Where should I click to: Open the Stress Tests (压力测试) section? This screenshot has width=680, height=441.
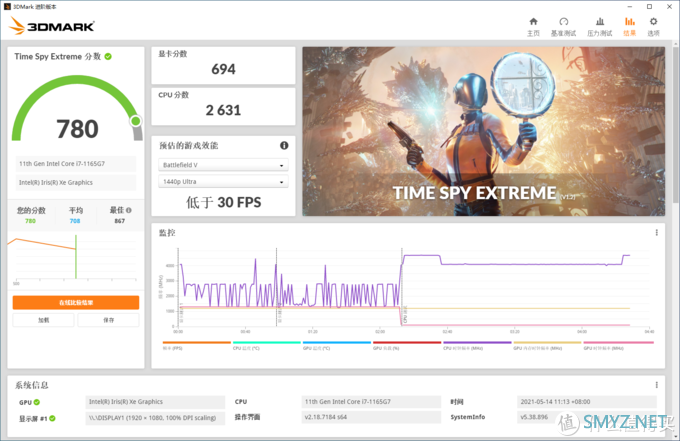point(598,26)
